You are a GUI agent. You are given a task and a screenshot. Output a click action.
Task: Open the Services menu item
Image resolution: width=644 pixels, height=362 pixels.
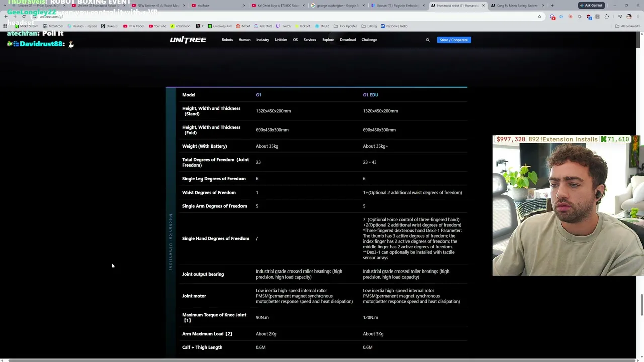[310, 40]
